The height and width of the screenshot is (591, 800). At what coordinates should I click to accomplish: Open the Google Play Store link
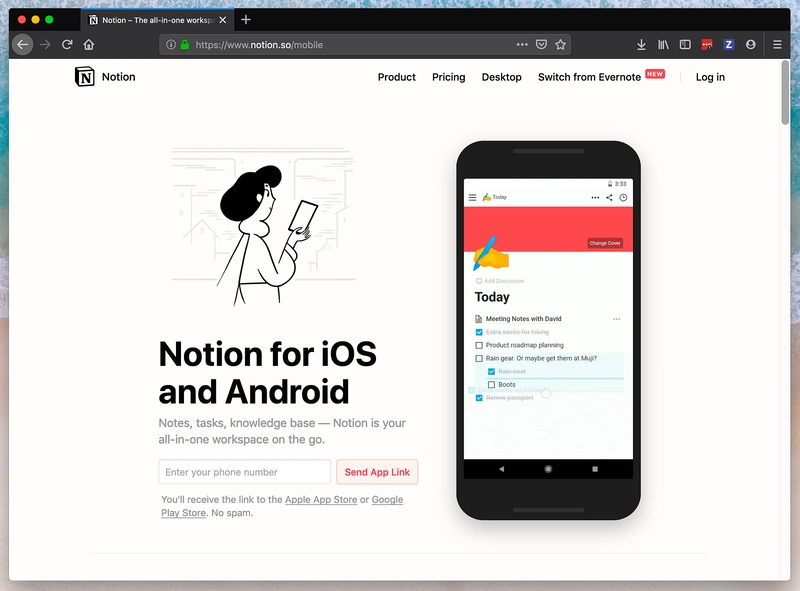(x=282, y=506)
